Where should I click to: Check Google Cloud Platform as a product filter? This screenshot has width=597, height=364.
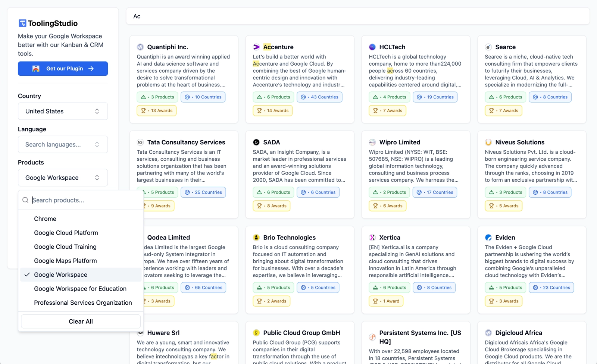pos(66,232)
